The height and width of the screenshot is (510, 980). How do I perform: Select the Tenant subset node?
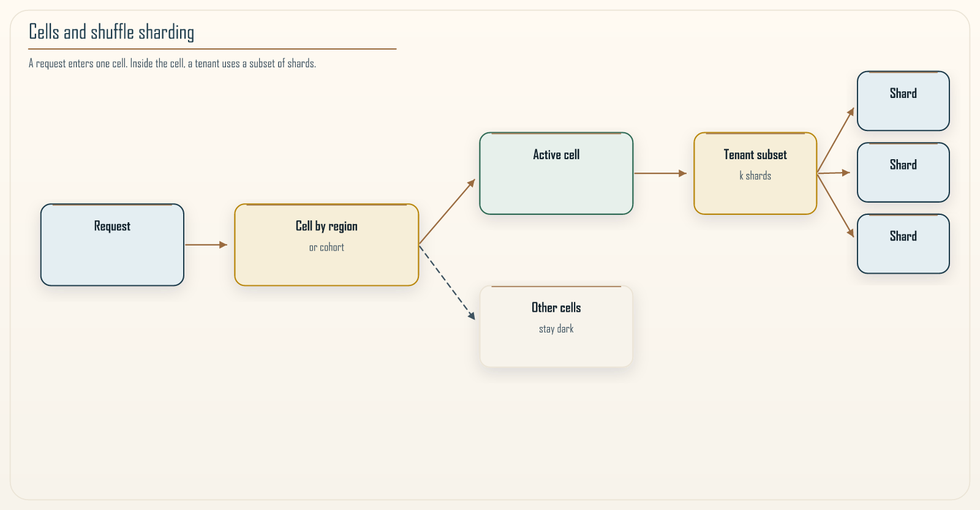click(x=755, y=173)
